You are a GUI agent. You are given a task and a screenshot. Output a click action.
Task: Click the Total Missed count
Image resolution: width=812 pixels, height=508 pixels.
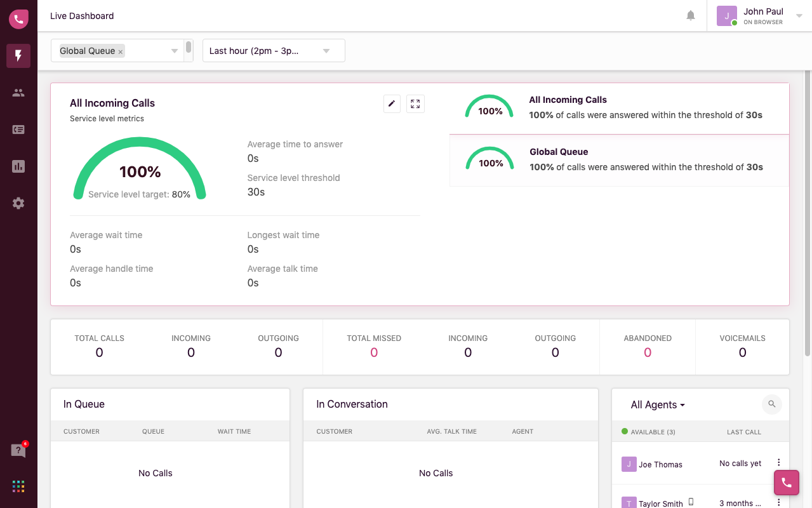(x=374, y=352)
